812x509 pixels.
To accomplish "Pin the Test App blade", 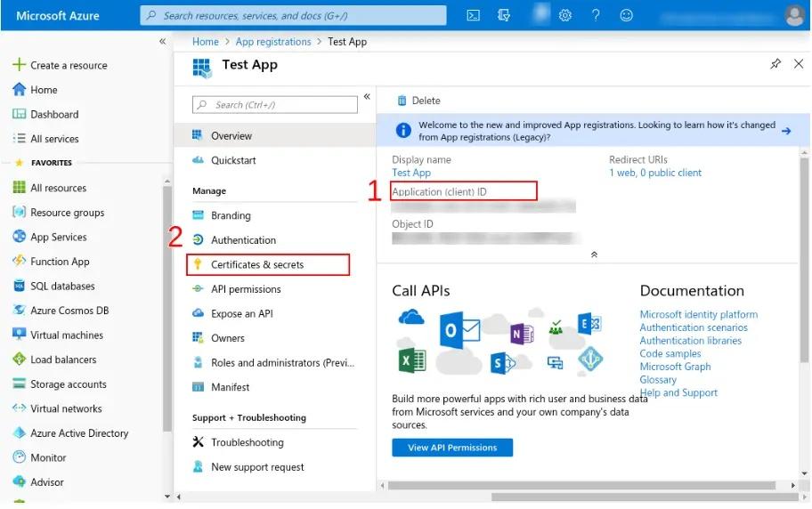I will tap(775, 64).
